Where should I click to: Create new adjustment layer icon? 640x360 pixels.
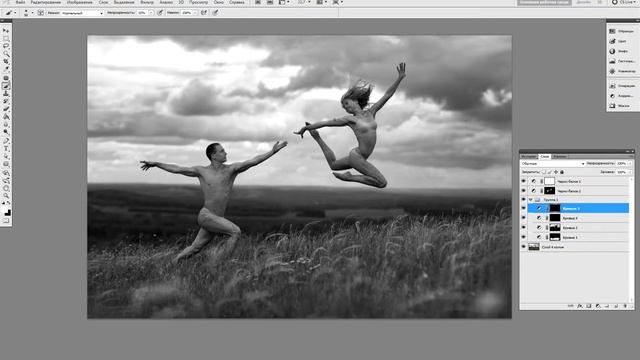[598, 306]
